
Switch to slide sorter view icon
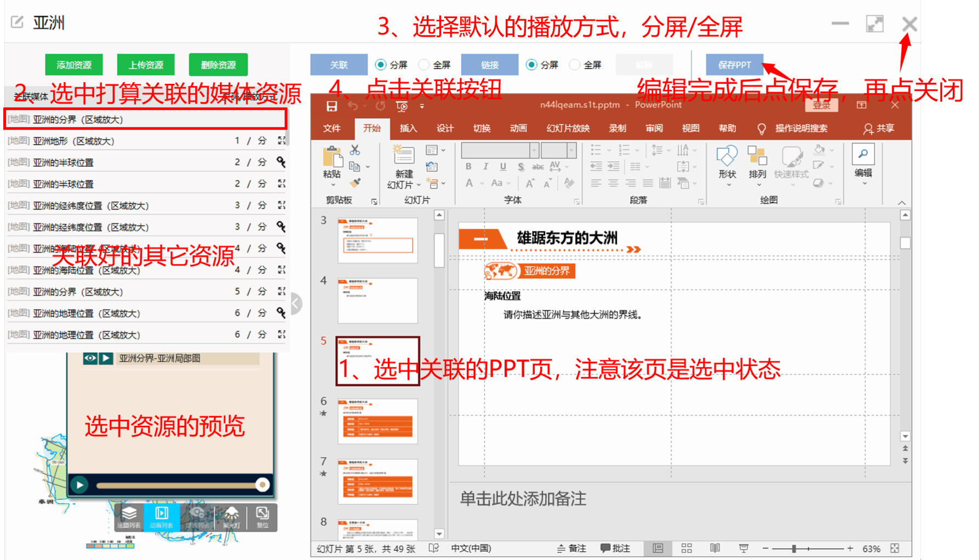(x=686, y=549)
